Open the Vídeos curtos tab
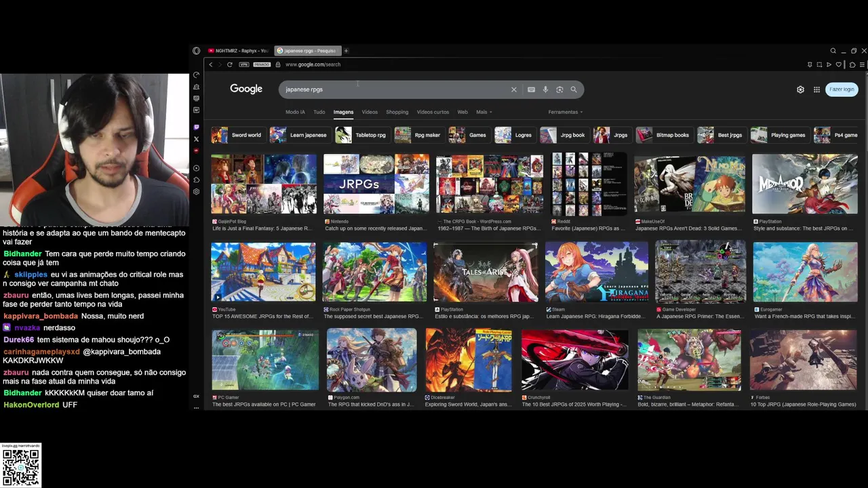Screen dimensions: 868x488 tap(433, 112)
